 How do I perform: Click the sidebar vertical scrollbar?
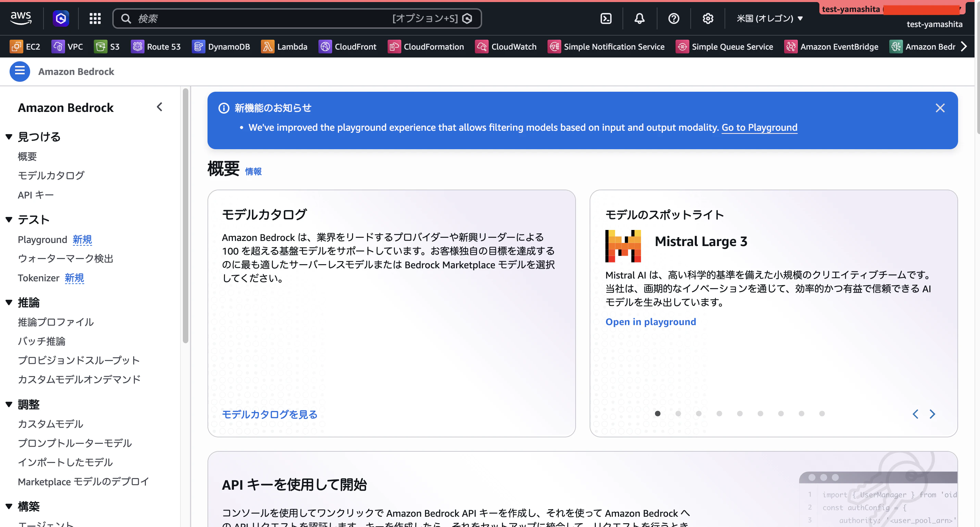185,216
